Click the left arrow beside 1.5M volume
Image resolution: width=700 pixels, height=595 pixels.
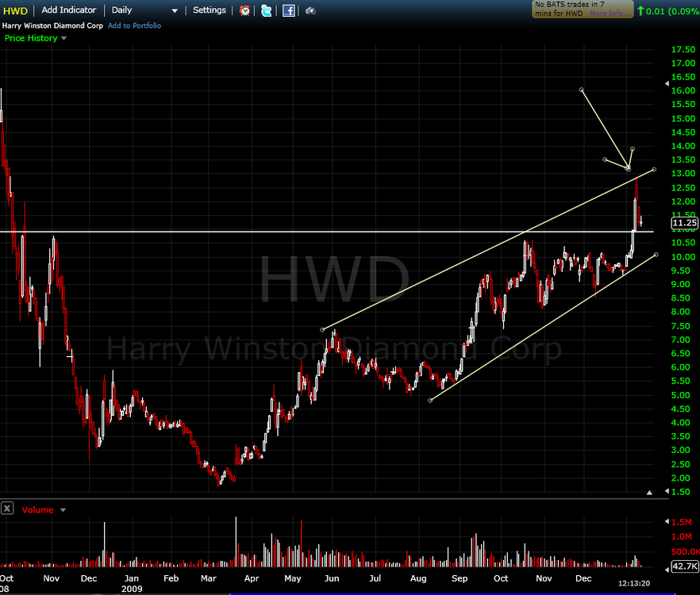pos(667,521)
